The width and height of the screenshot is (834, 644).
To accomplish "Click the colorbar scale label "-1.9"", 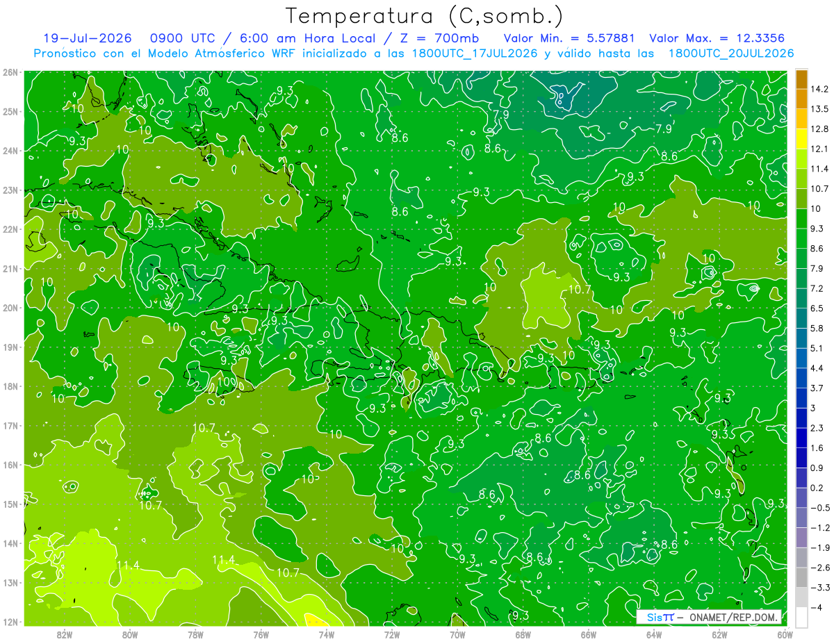I will coord(819,547).
